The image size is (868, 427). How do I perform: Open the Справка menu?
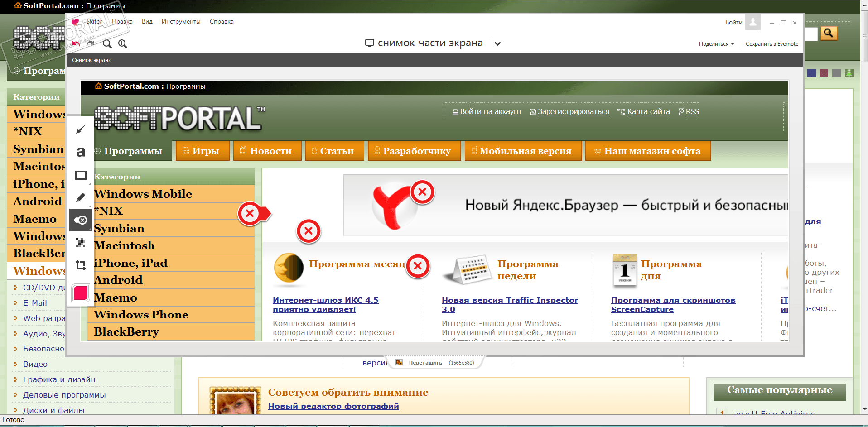pos(222,21)
